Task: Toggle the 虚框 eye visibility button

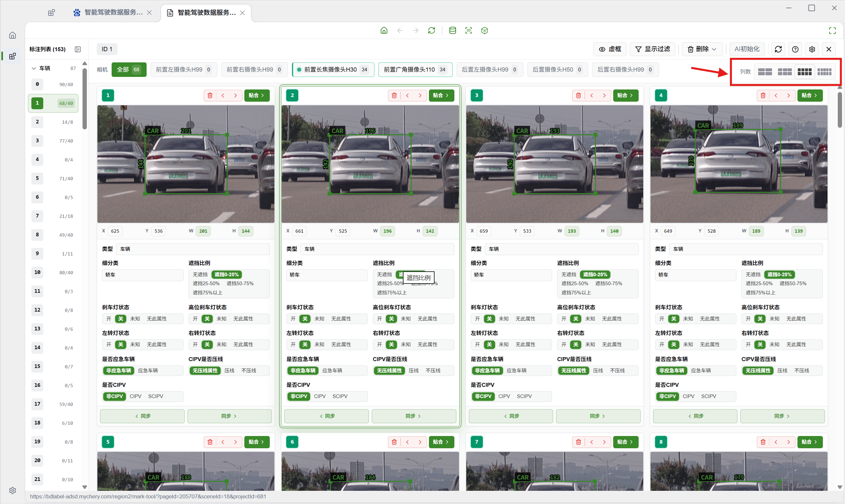Action: (x=611, y=49)
